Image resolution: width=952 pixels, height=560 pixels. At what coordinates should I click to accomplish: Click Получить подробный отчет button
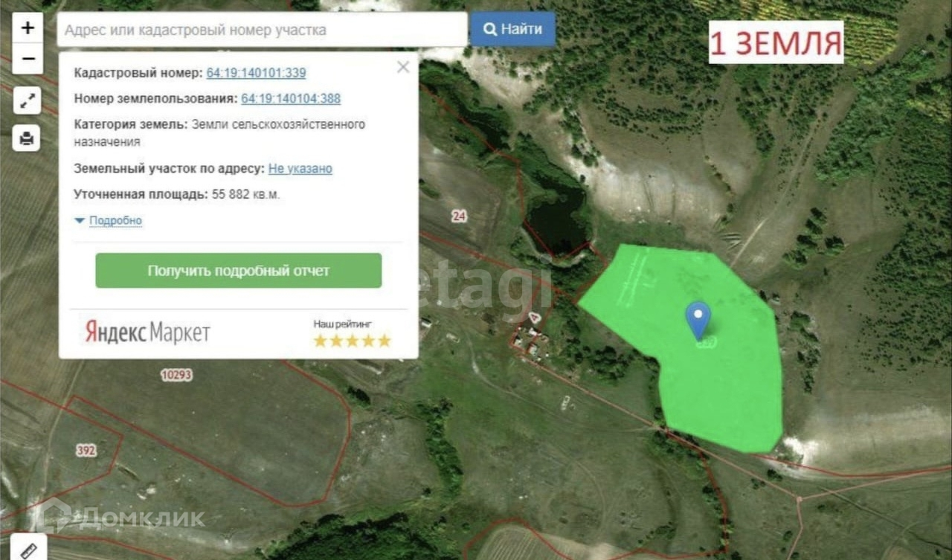tap(239, 271)
